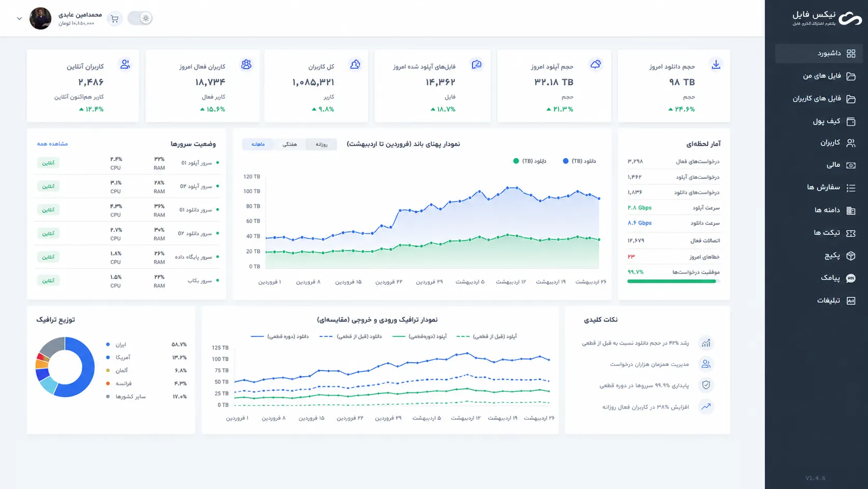Viewport: 868px width, 489px height.
Task: Toggle the blue دانلود (TB) legend item
Action: click(579, 161)
